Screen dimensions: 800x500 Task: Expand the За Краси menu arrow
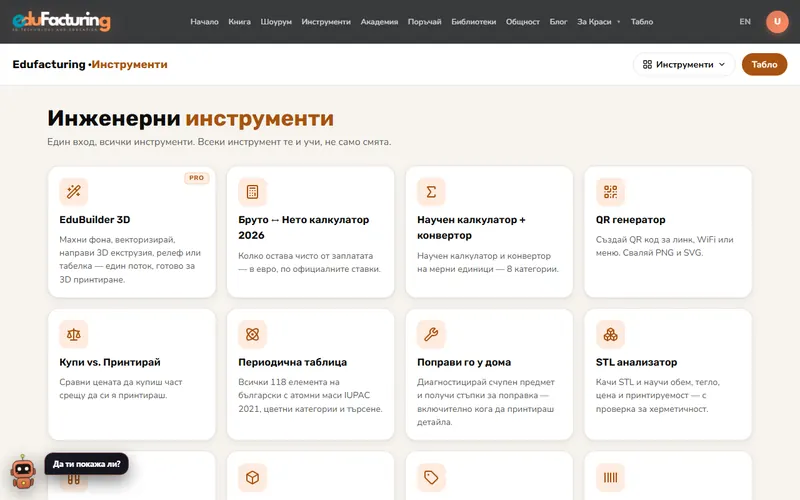click(x=618, y=22)
